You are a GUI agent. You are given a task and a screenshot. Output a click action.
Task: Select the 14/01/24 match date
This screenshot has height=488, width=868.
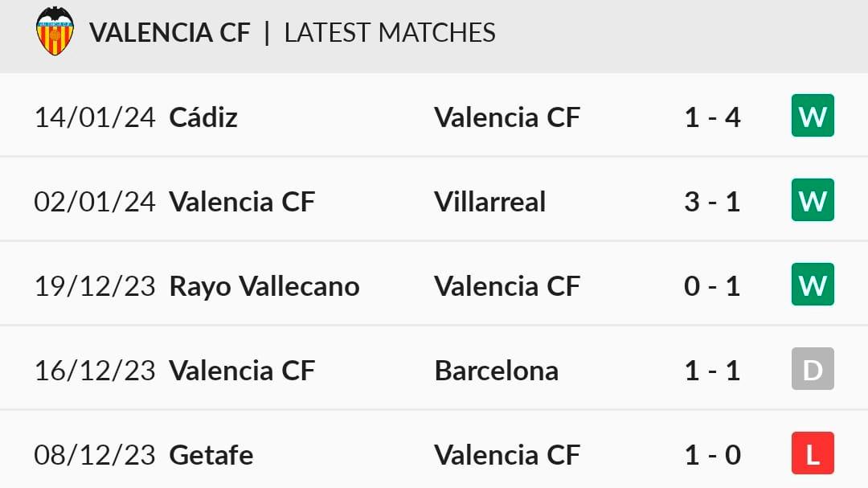click(x=95, y=117)
